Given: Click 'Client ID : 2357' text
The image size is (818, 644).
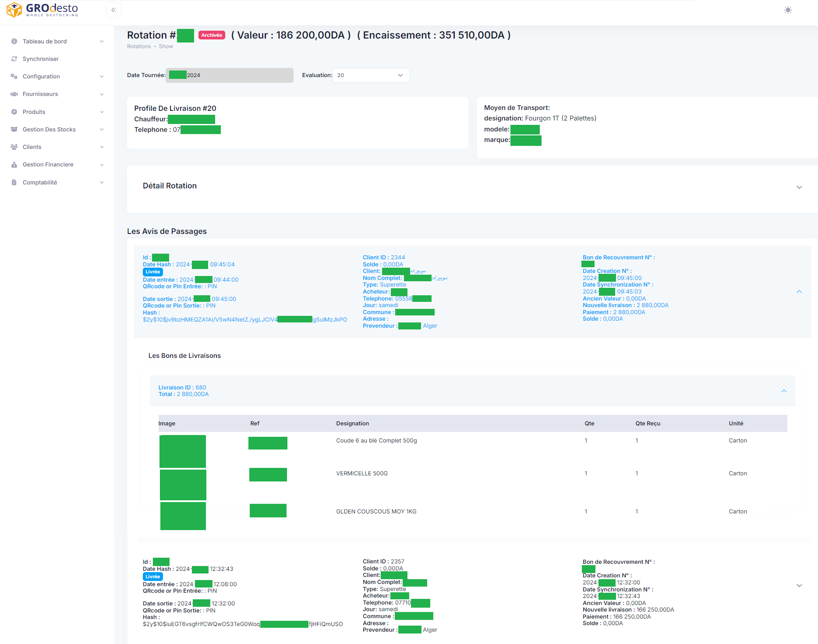Looking at the screenshot, I should (x=383, y=562).
